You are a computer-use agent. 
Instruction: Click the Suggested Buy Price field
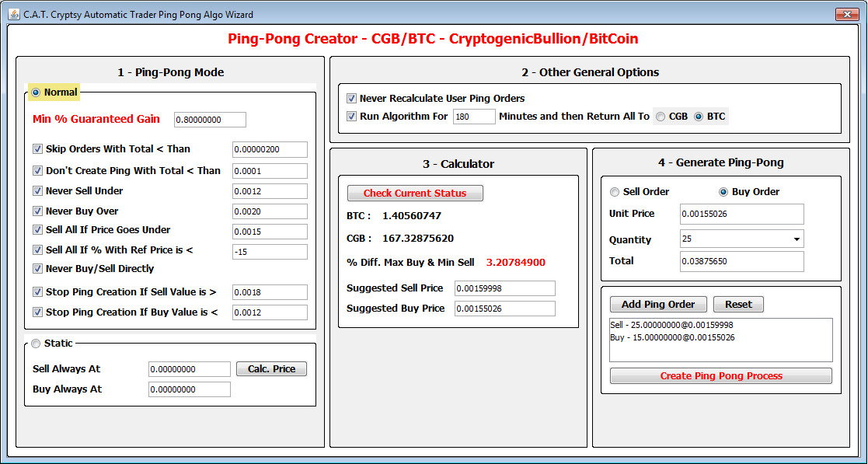pyautogui.click(x=505, y=309)
